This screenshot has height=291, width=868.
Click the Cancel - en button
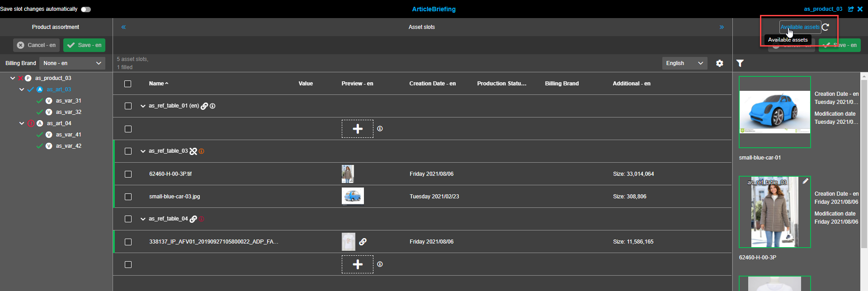pos(37,45)
